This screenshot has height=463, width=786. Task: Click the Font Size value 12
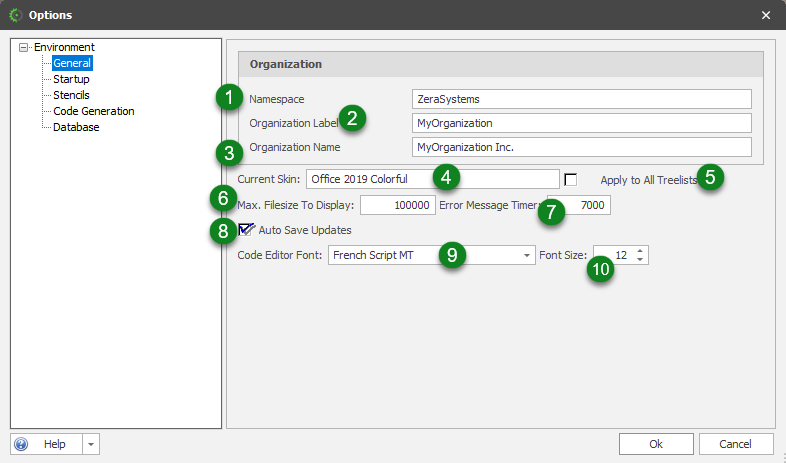click(621, 255)
